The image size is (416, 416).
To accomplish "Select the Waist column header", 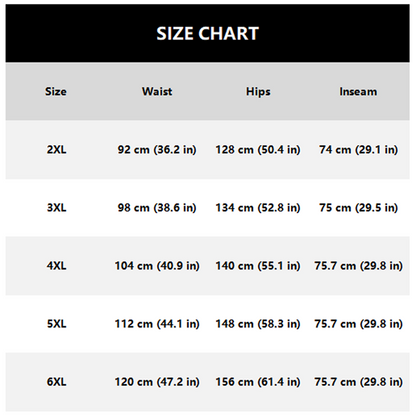I will coord(157,91).
